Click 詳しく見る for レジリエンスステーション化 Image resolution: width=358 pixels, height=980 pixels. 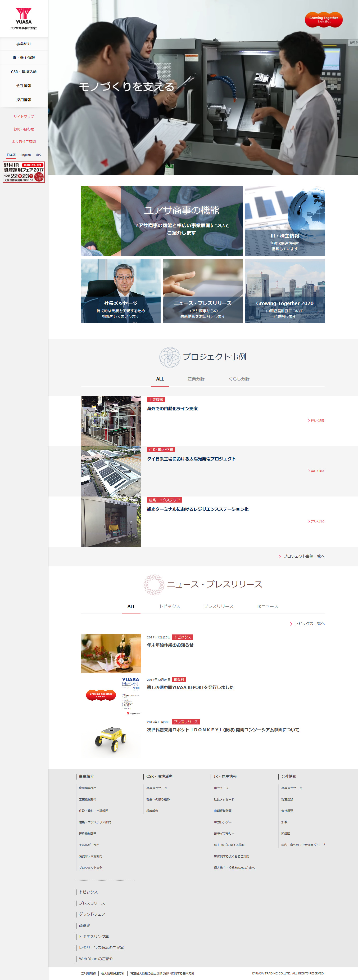click(316, 521)
